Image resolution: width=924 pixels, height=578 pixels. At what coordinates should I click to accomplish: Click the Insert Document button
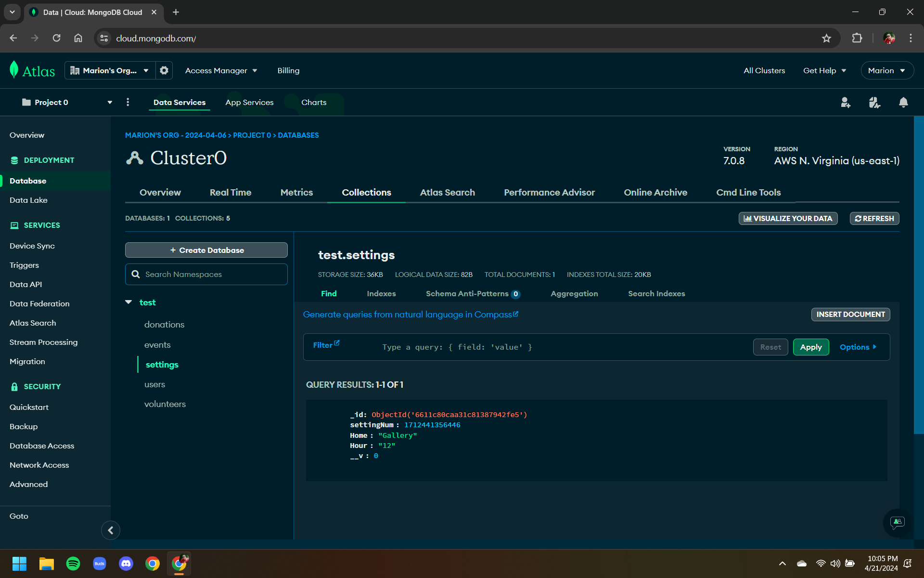tap(850, 315)
